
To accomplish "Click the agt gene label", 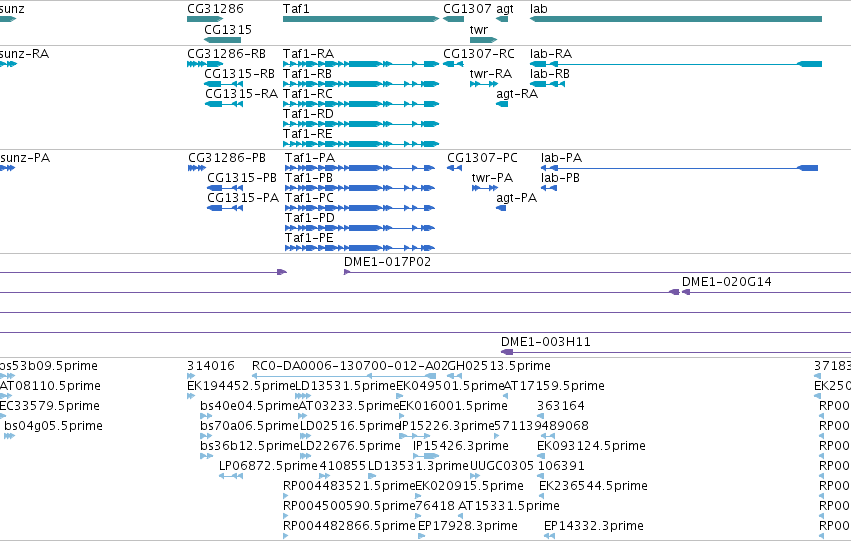I will pos(505,9).
